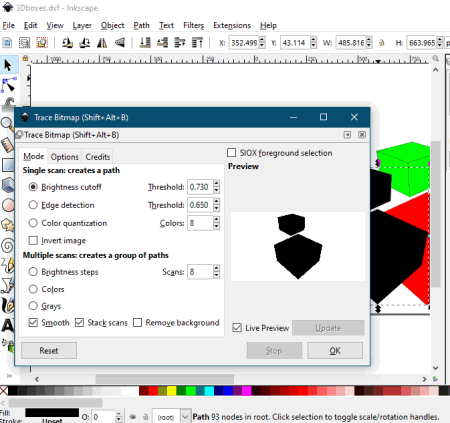This screenshot has width=450, height=423.
Task: Increase Brightness cutoff threshold stepper
Action: click(216, 183)
